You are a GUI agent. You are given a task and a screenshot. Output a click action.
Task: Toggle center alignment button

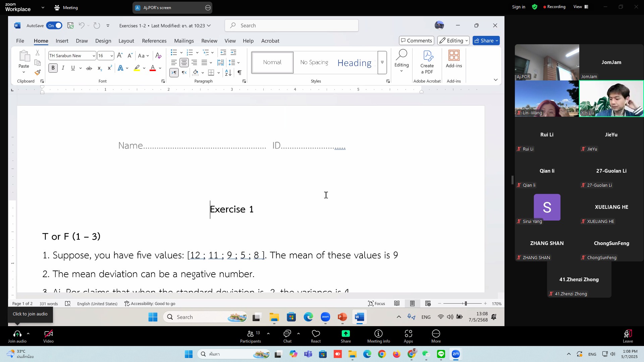(184, 62)
